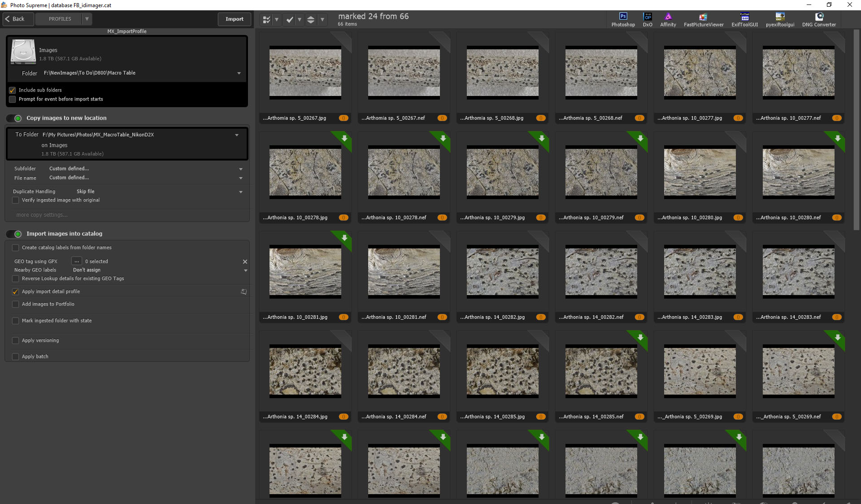861x504 pixels.
Task: Click green download mark on Arthonia 10_00280.nef
Action: (x=838, y=138)
